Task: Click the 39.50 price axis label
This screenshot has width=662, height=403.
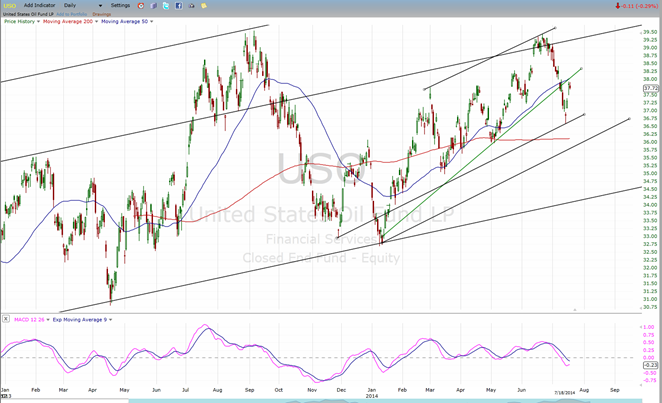Action: (650, 32)
